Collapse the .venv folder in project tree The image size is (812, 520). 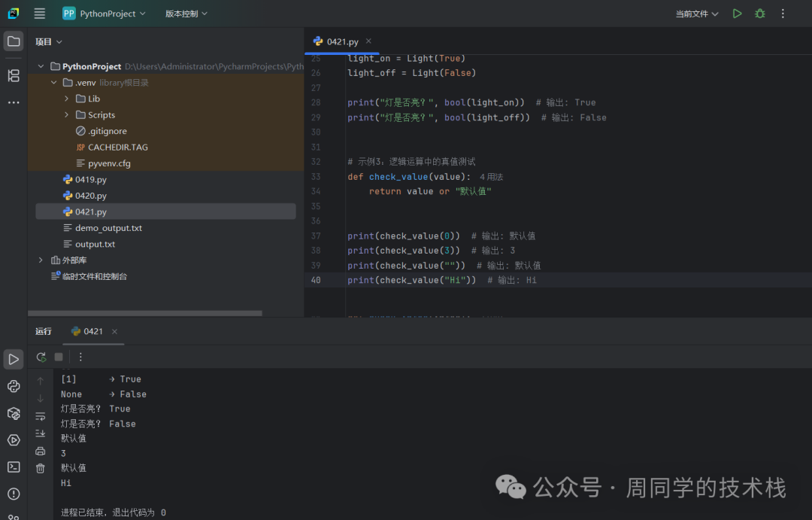click(54, 83)
